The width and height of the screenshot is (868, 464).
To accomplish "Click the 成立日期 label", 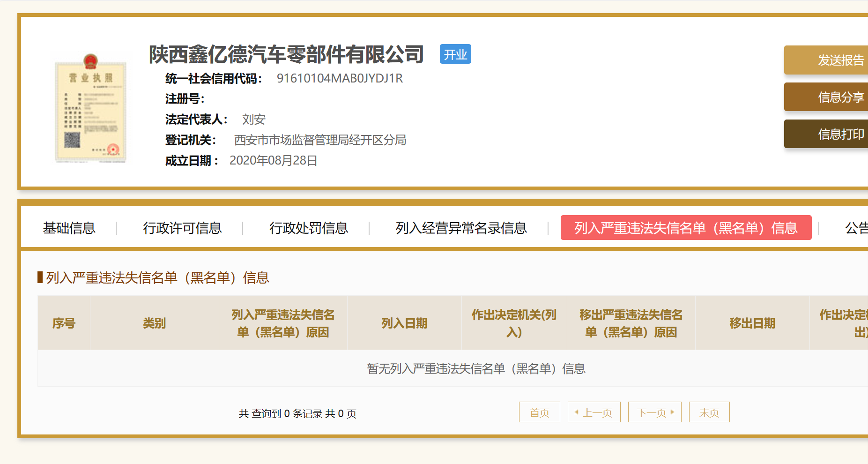I will [192, 161].
